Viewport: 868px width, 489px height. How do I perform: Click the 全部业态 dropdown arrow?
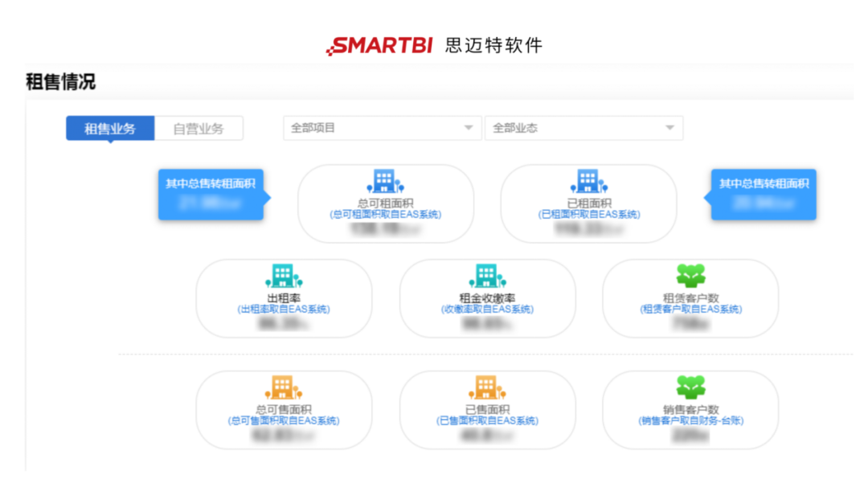click(669, 128)
